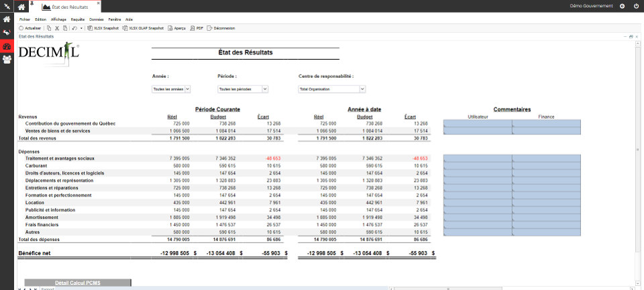Click the 'Bénéfice net' label

[x=34, y=254]
